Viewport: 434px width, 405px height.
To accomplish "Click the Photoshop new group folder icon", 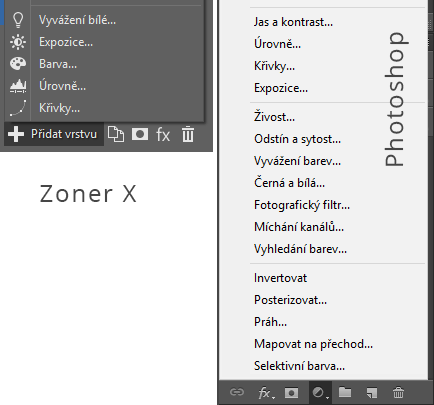I will pos(345,392).
